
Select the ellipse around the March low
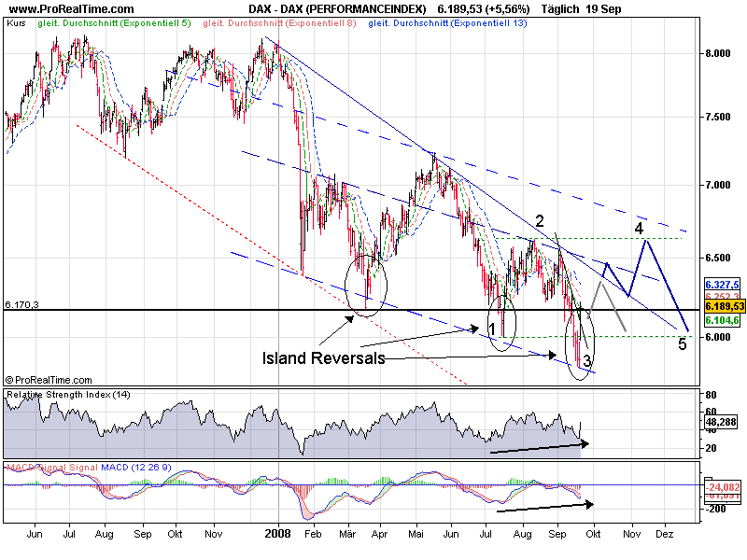point(365,284)
